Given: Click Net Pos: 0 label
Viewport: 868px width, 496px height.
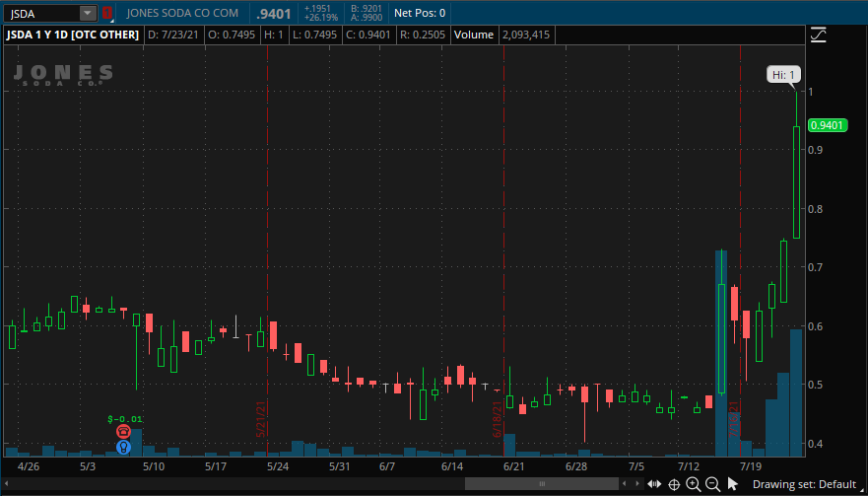Looking at the screenshot, I should 420,13.
